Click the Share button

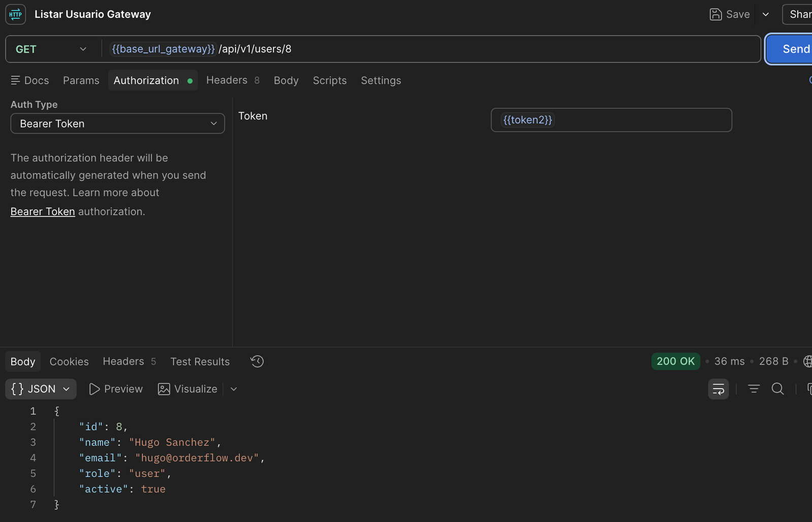(798, 14)
